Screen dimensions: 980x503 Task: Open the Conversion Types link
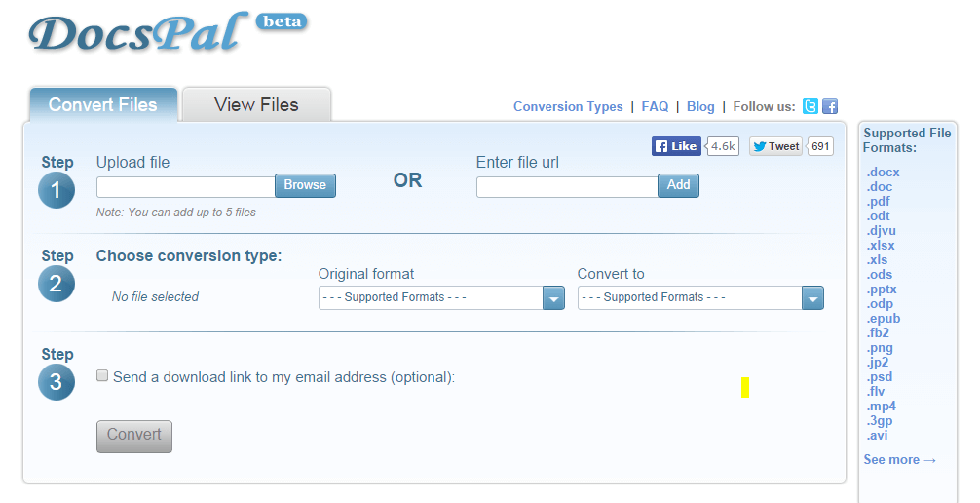(568, 107)
